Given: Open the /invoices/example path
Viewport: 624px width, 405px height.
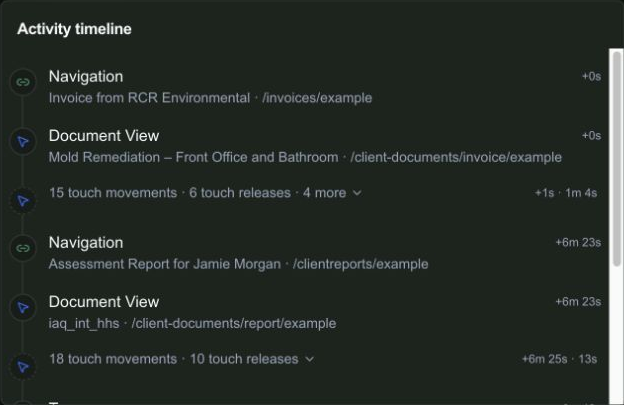Looking at the screenshot, I should (x=317, y=98).
